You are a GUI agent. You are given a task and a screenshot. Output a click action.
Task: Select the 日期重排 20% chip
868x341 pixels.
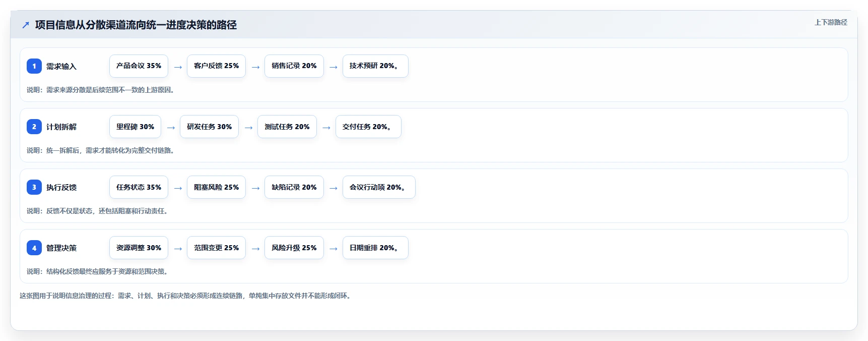(x=375, y=248)
